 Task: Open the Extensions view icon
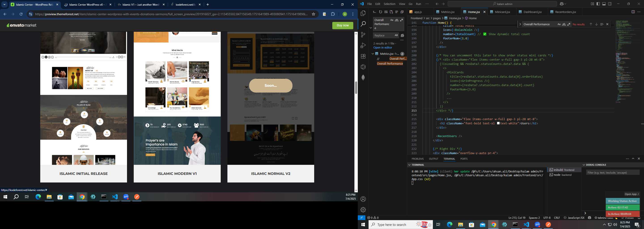(363, 56)
